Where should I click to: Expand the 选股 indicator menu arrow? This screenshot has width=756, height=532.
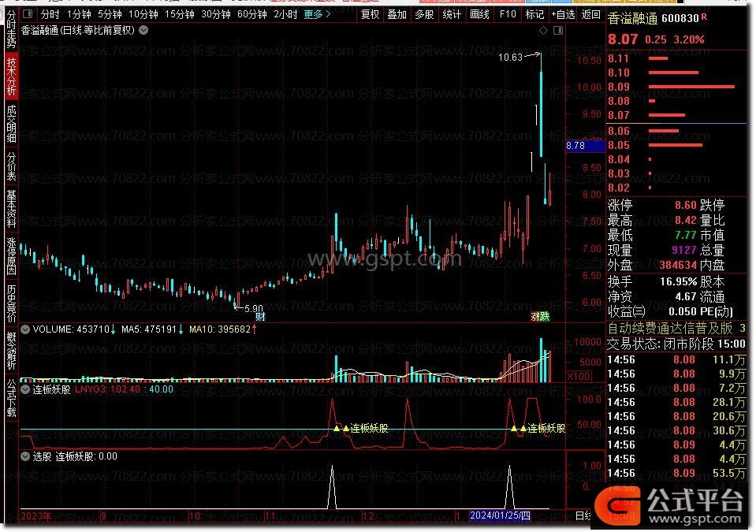tap(25, 456)
